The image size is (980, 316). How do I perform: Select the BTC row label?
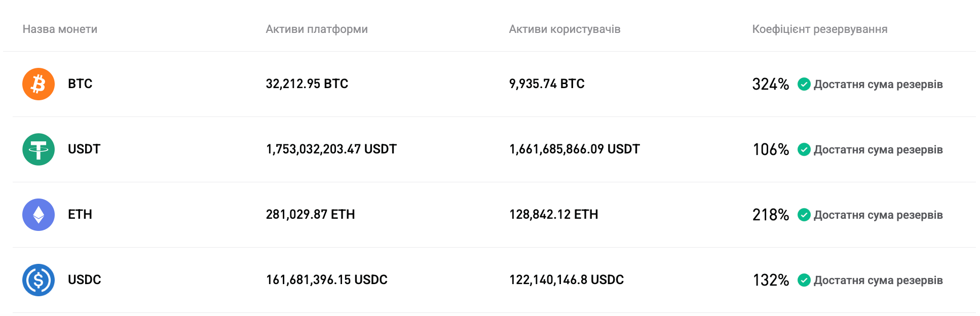[x=80, y=84]
